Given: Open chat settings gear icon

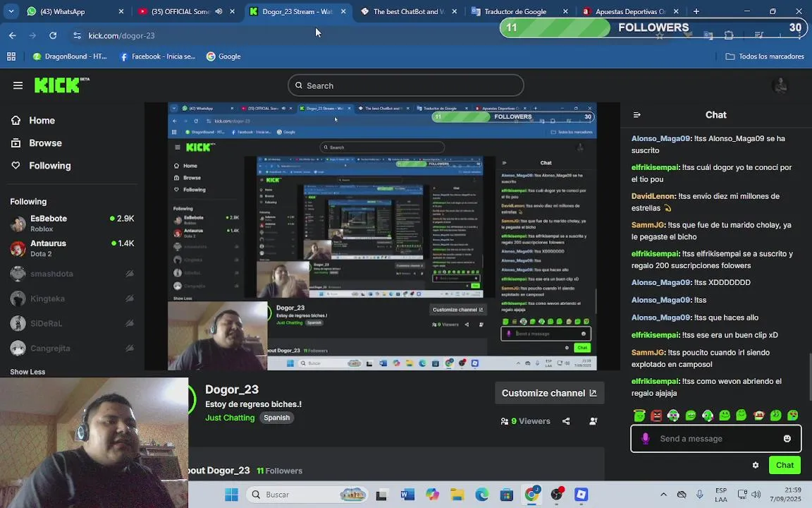Looking at the screenshot, I should (x=756, y=465).
